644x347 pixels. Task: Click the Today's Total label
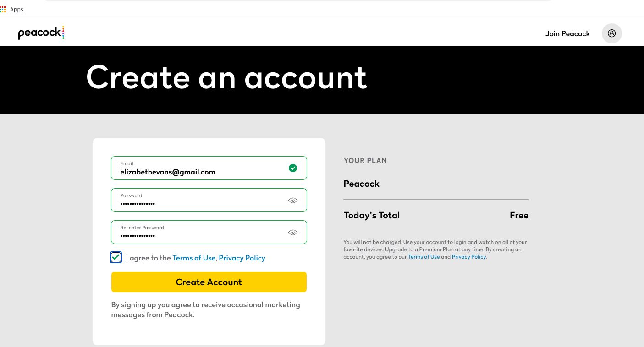tap(372, 215)
